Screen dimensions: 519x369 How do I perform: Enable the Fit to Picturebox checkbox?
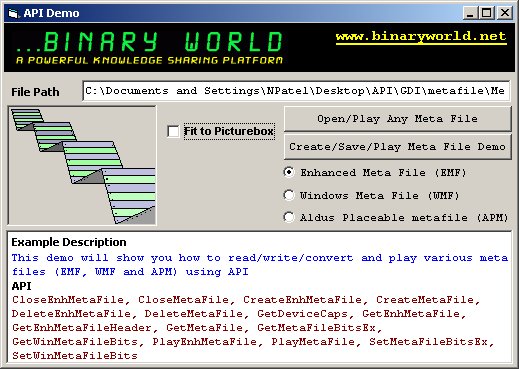coord(173,131)
